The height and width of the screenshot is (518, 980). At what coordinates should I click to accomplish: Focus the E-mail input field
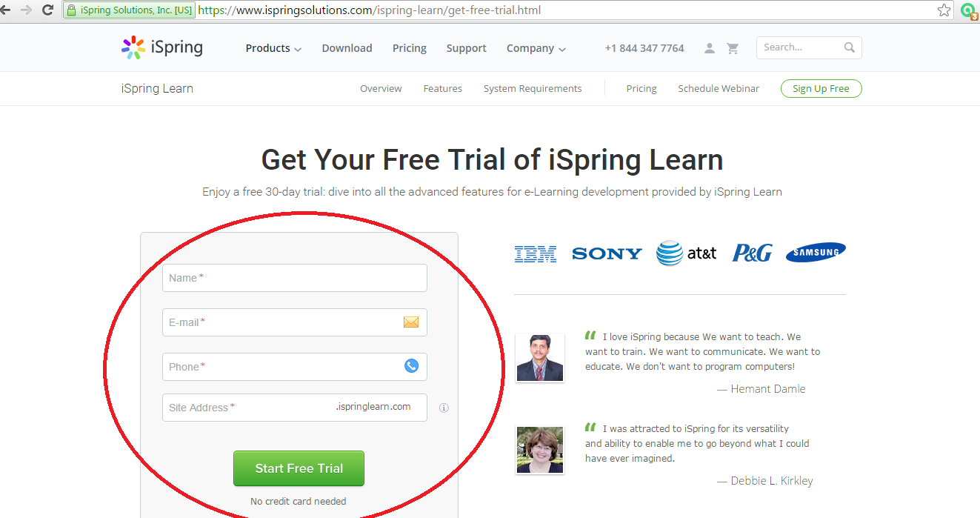[x=295, y=322]
